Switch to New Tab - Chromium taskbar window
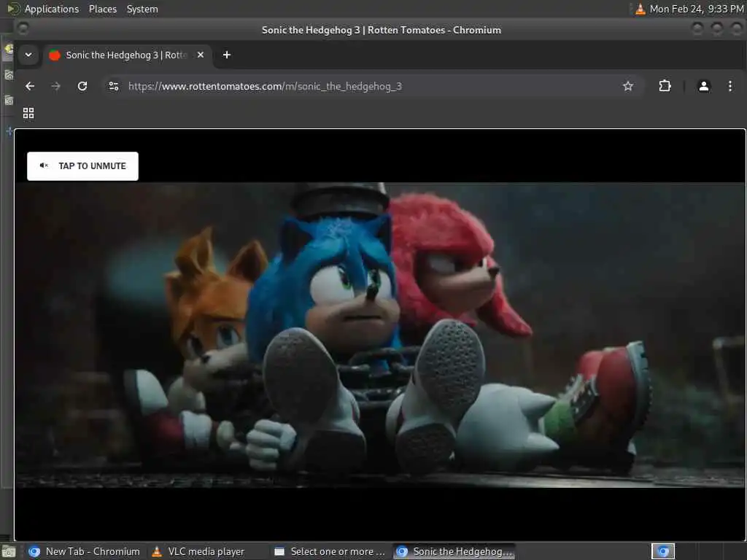 point(85,551)
